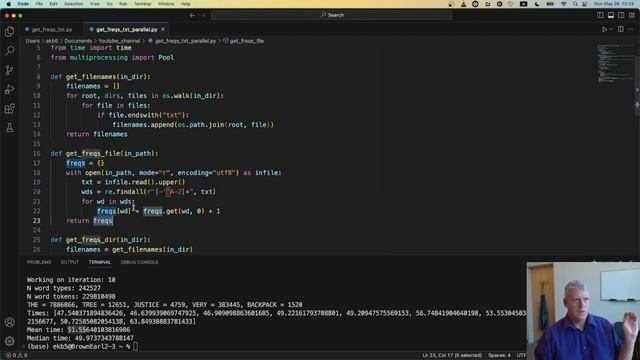Screen dimensions: 640x360
Task: Open the Code application menu
Action: 23,4
